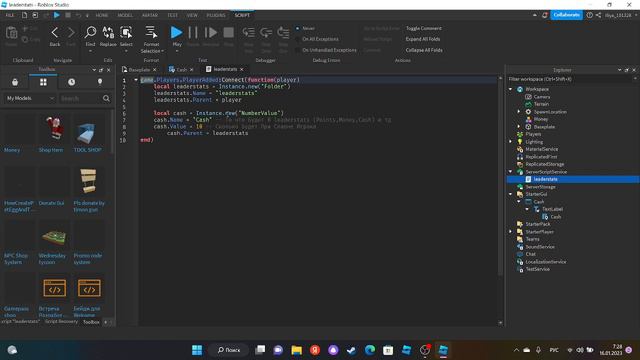Open the Format Selection dropdown arrow
The image size is (640, 360).
(162, 51)
